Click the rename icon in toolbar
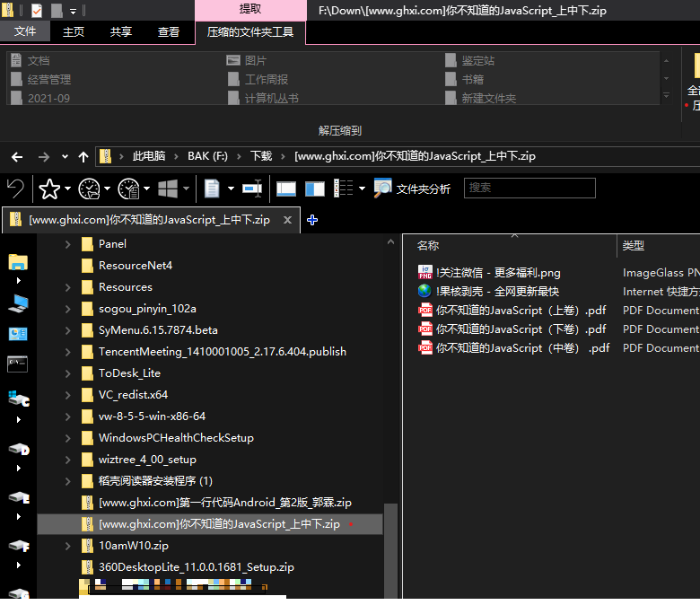This screenshot has height=605, width=700. [x=252, y=189]
